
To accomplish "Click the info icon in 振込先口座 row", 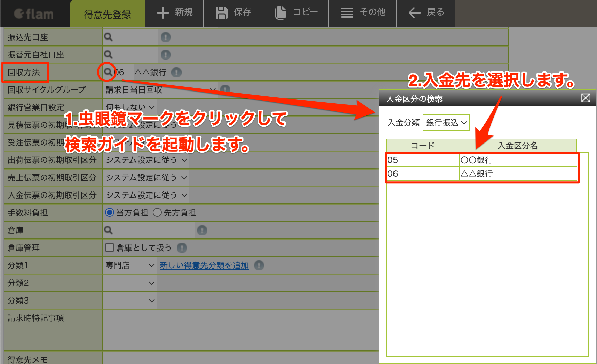I will [x=165, y=37].
